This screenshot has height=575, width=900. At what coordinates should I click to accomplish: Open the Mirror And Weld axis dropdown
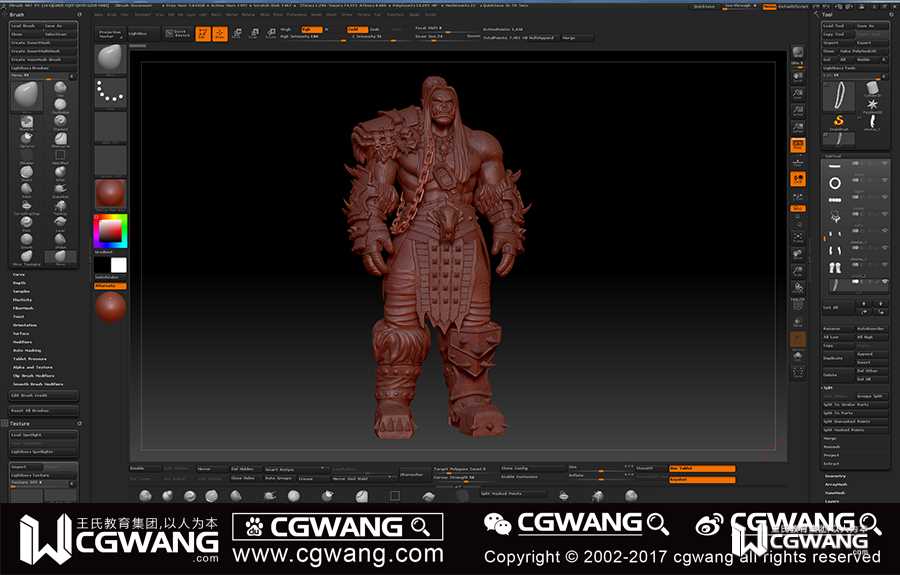click(x=362, y=478)
